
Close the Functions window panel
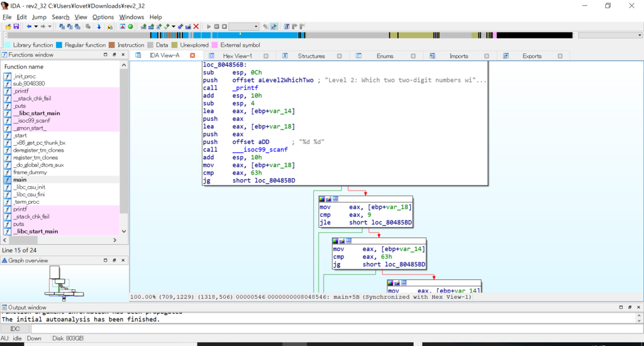point(123,54)
